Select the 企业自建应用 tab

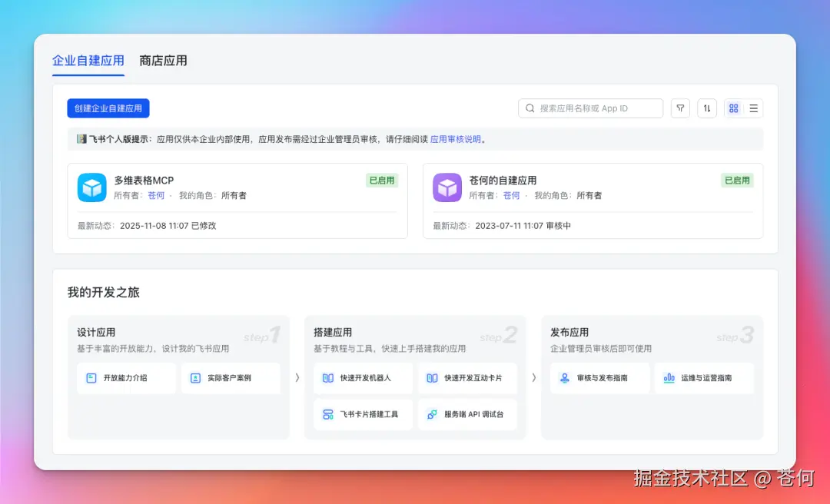[88, 58]
